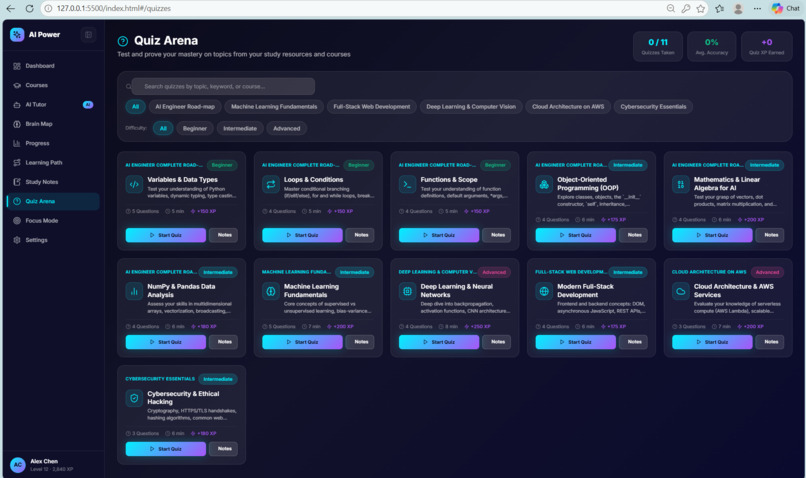Open Notes for Variables & Data Types

(x=224, y=235)
